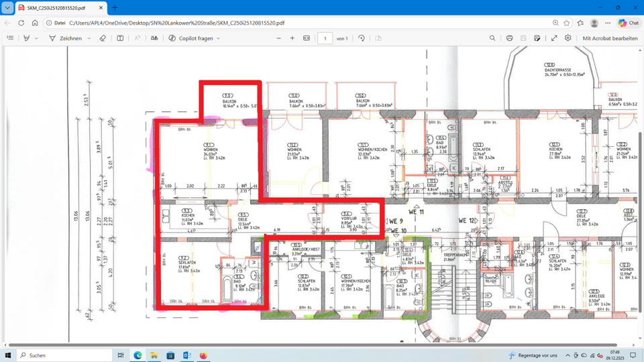Click the Zoom in plus button

tap(292, 38)
